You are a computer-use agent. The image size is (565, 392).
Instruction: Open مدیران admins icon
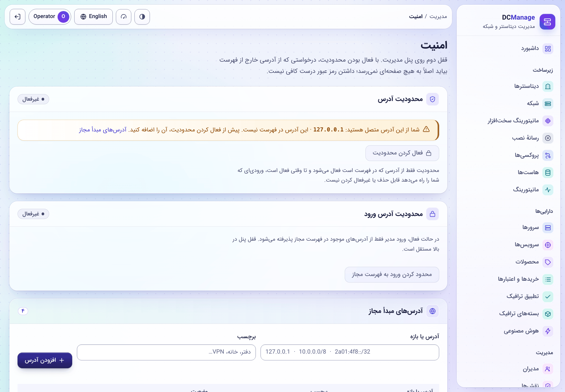click(548, 369)
